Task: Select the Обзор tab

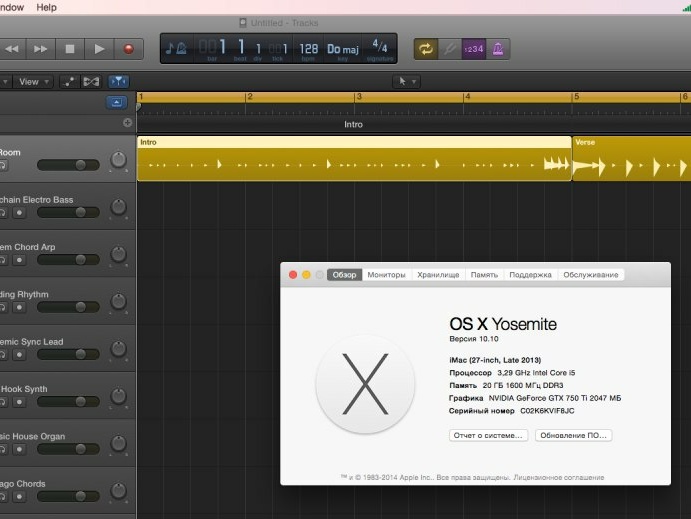Action: pos(345,275)
